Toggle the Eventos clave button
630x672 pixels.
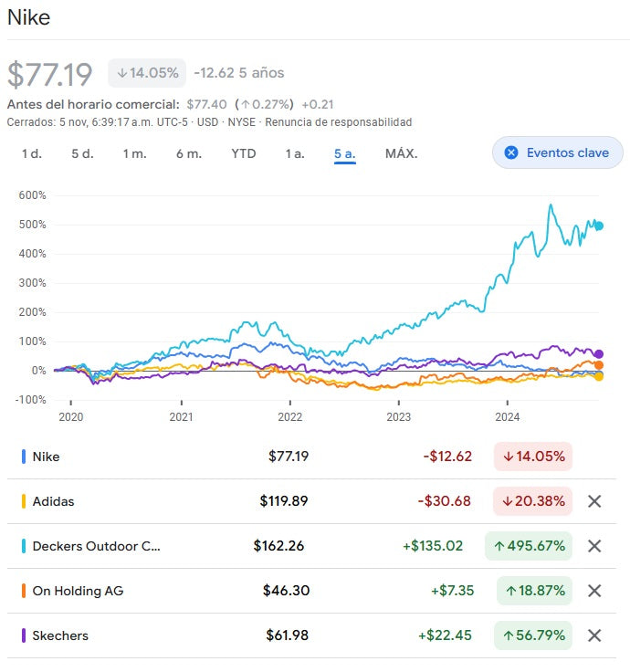tap(557, 152)
